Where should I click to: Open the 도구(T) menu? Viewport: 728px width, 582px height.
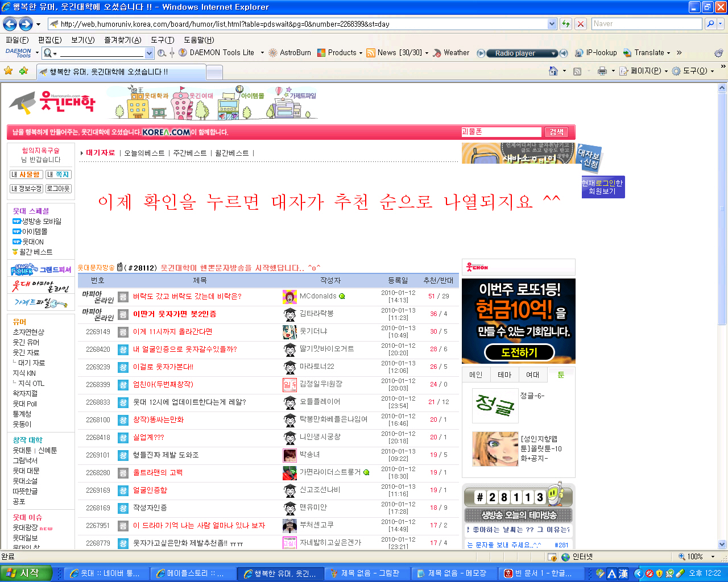click(x=163, y=40)
